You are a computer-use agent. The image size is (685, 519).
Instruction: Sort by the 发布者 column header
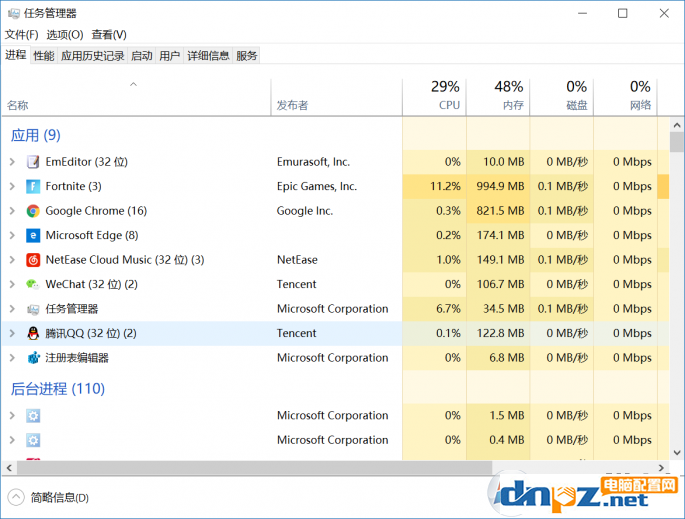pos(336,97)
